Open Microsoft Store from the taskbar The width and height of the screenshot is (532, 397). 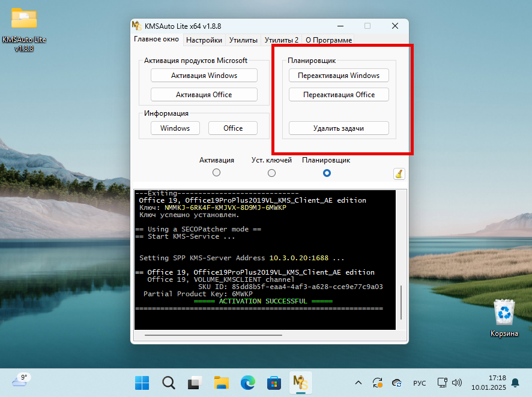(274, 382)
